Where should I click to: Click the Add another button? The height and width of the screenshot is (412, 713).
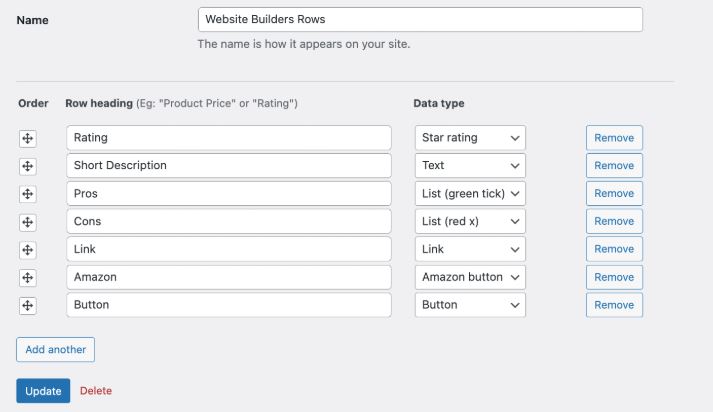[x=55, y=349]
